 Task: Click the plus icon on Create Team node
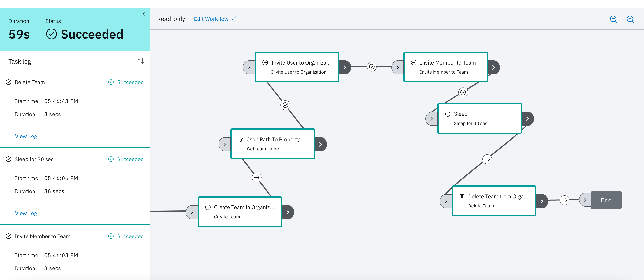[208, 207]
